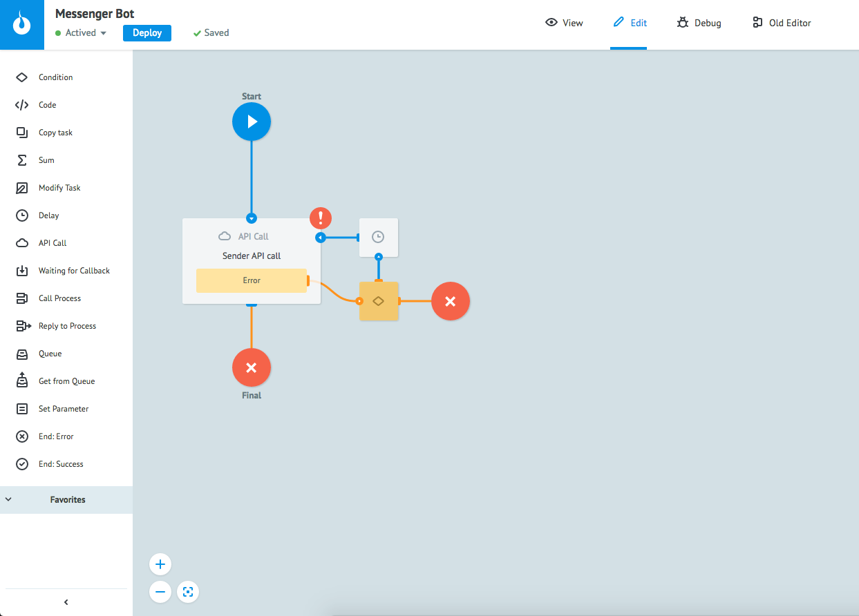This screenshot has width=859, height=616.
Task: Switch to the Old Editor
Action: click(782, 23)
